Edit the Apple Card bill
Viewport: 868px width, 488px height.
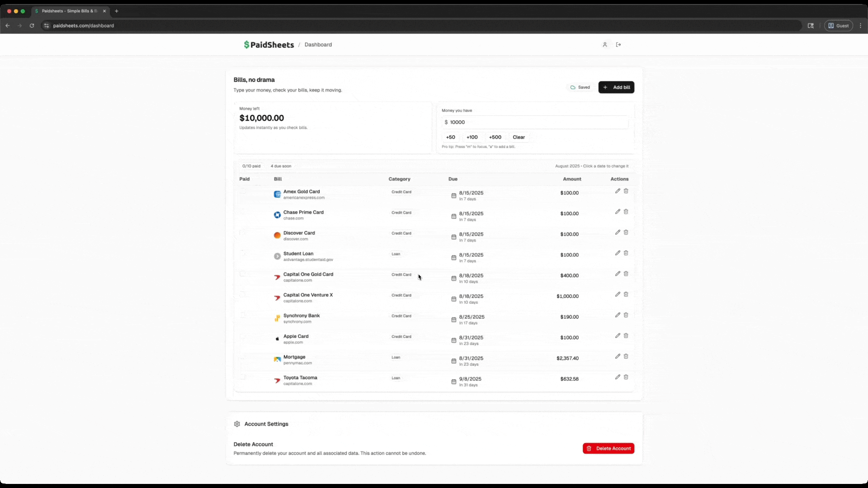(618, 336)
